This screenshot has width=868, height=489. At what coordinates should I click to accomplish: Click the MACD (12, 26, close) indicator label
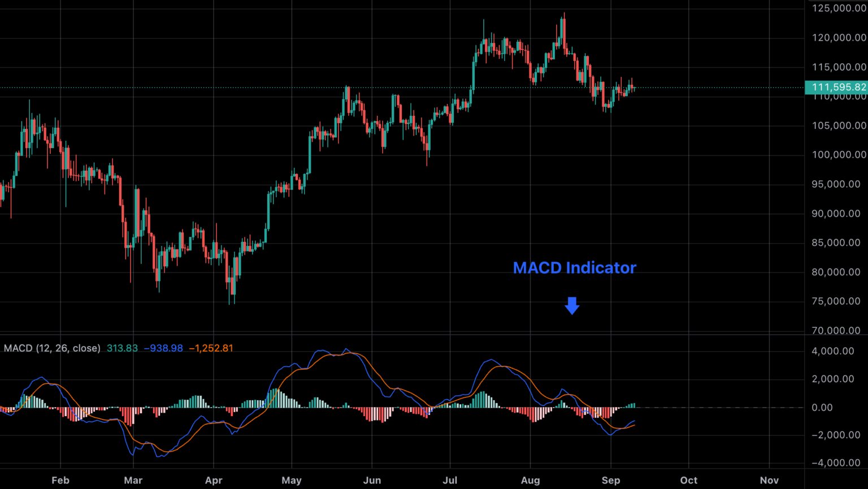(x=52, y=348)
